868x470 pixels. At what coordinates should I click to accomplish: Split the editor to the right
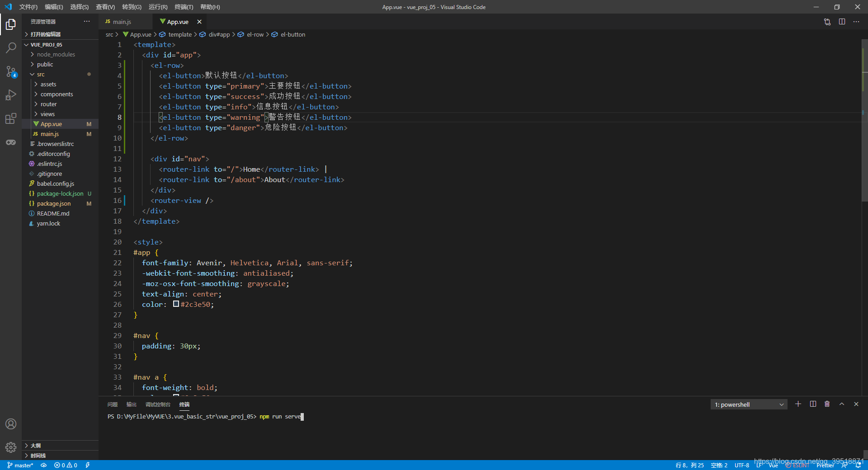tap(842, 22)
